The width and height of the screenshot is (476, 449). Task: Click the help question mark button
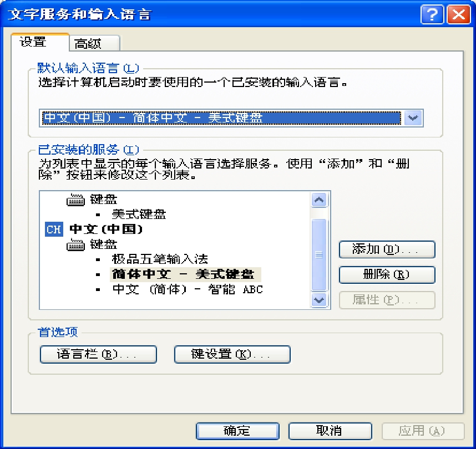click(x=432, y=14)
